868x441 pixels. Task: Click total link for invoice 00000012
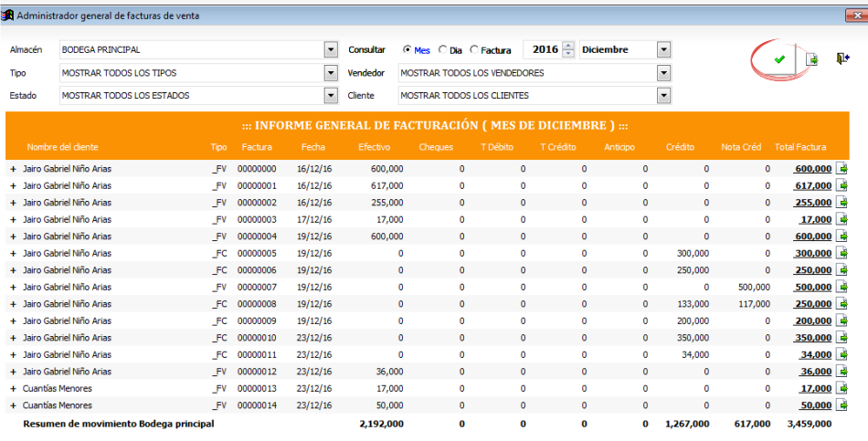point(815,372)
